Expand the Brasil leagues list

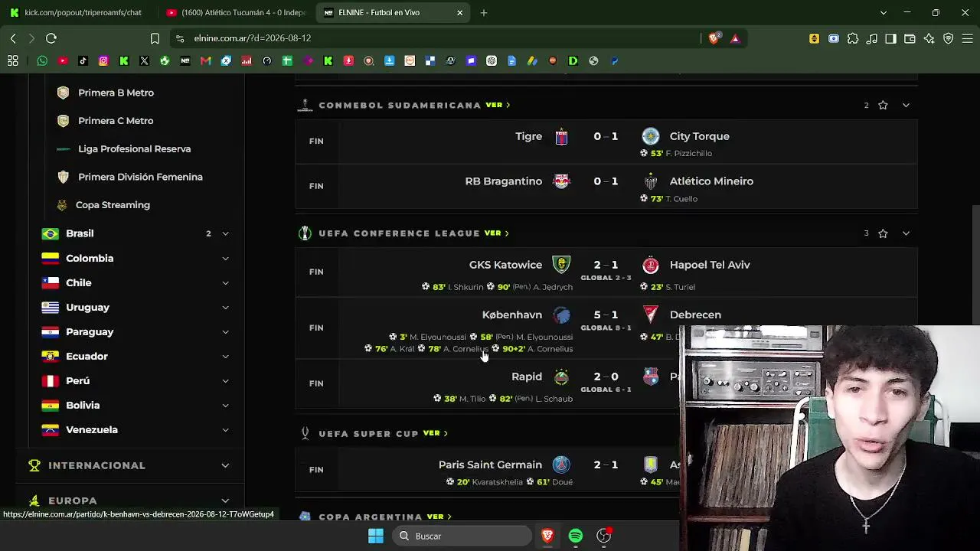(225, 233)
